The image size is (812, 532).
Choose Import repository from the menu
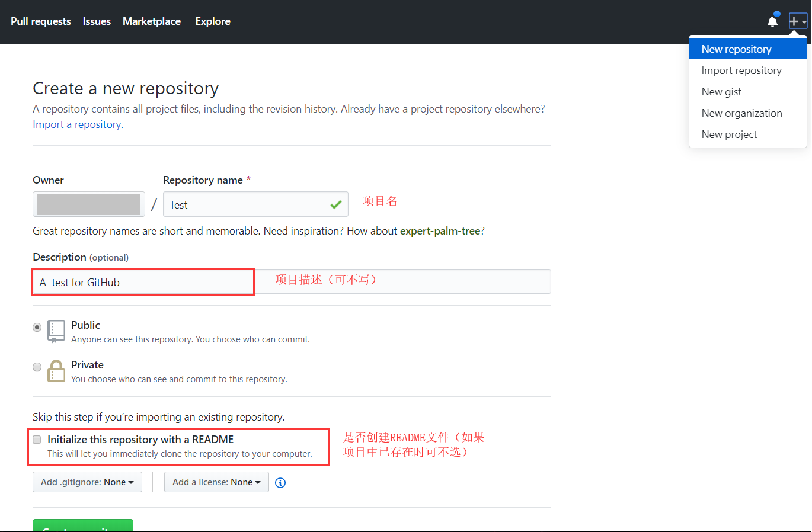pyautogui.click(x=748, y=70)
